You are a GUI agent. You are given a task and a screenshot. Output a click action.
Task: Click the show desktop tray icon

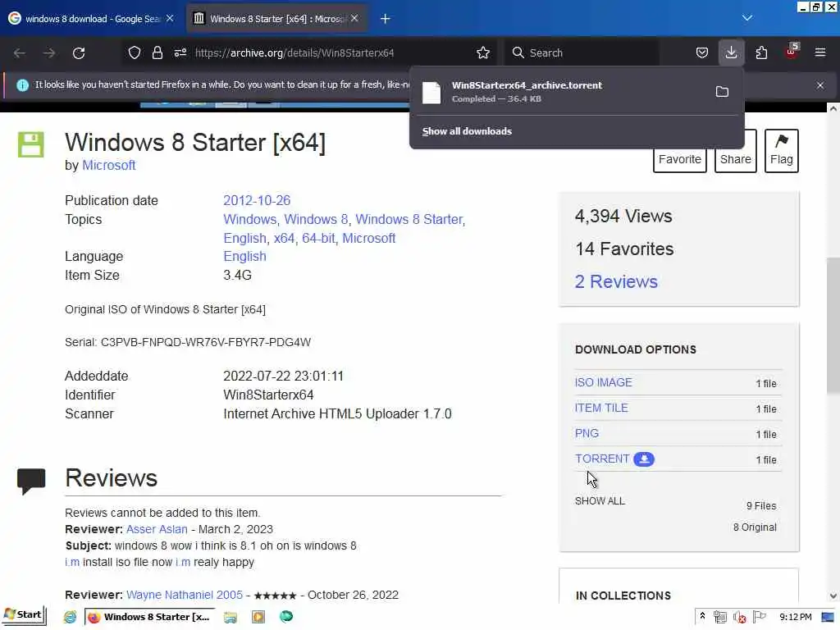828,617
